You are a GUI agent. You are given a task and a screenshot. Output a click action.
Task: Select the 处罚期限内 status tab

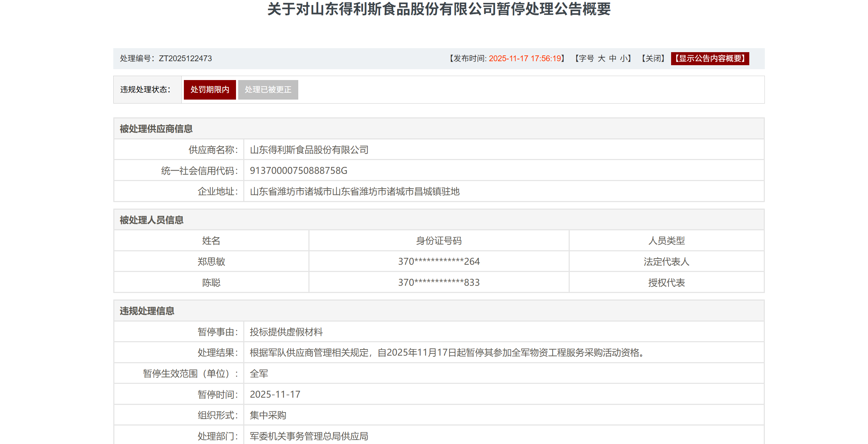tap(210, 89)
